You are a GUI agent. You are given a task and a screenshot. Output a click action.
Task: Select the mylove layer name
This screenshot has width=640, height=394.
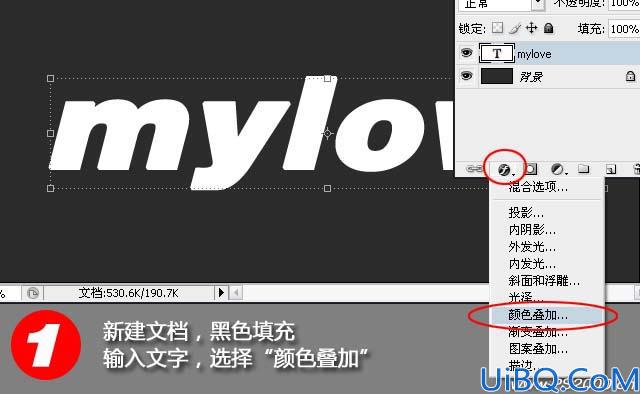tap(534, 54)
